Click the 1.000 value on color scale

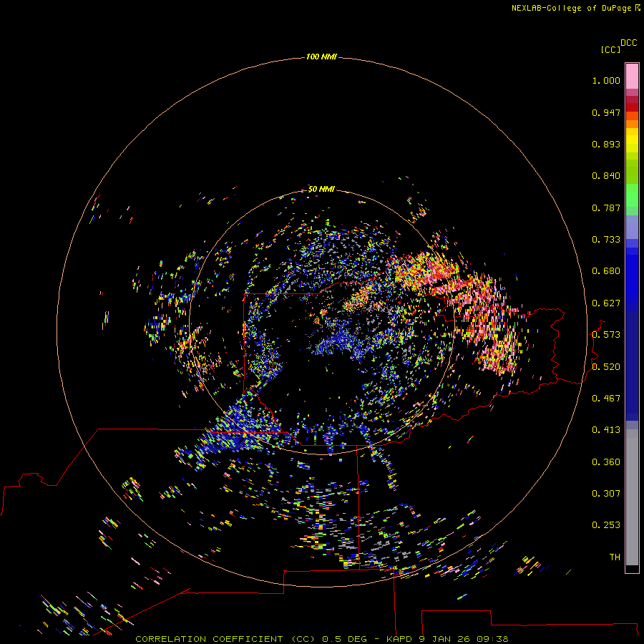coord(606,80)
